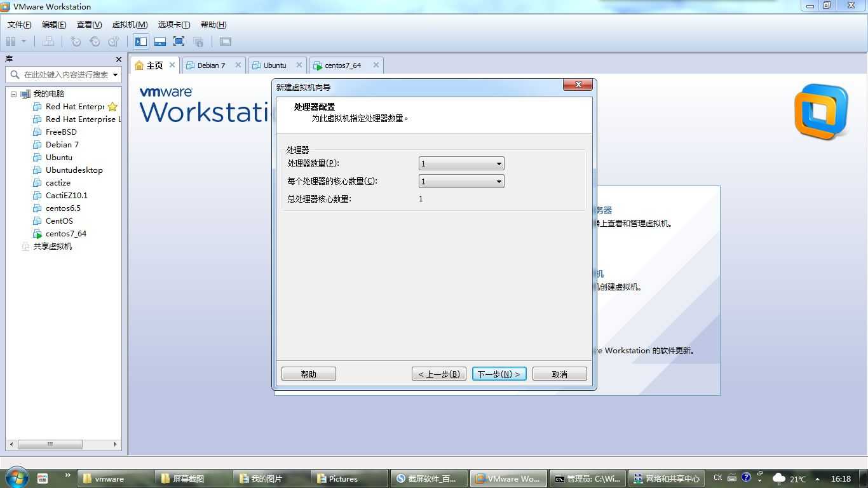Open the 编辑(E) menu
868x488 pixels.
pos(54,25)
